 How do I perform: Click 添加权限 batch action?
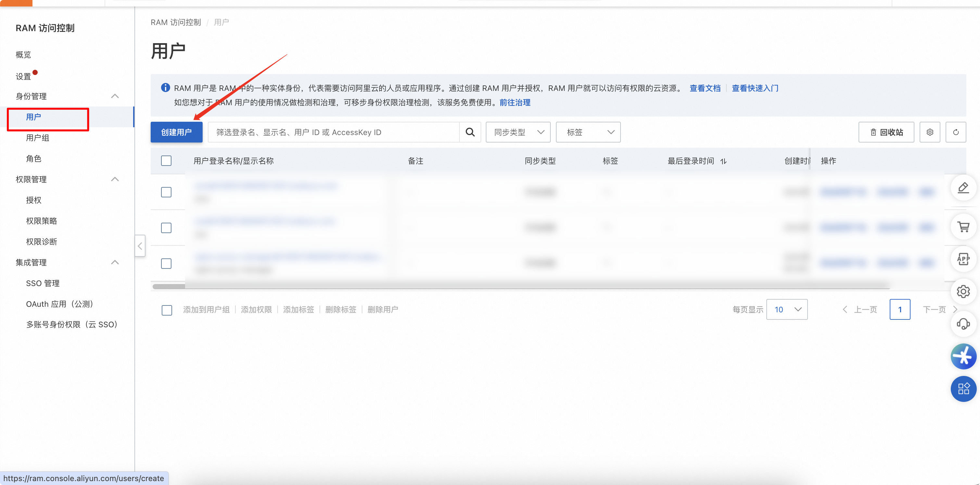(x=257, y=310)
